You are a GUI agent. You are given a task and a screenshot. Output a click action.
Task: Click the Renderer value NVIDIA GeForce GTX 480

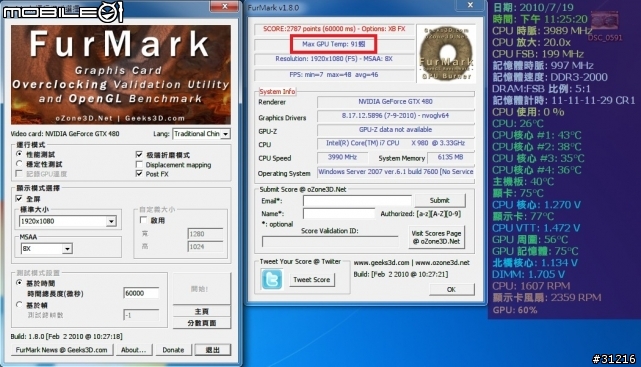tap(395, 101)
